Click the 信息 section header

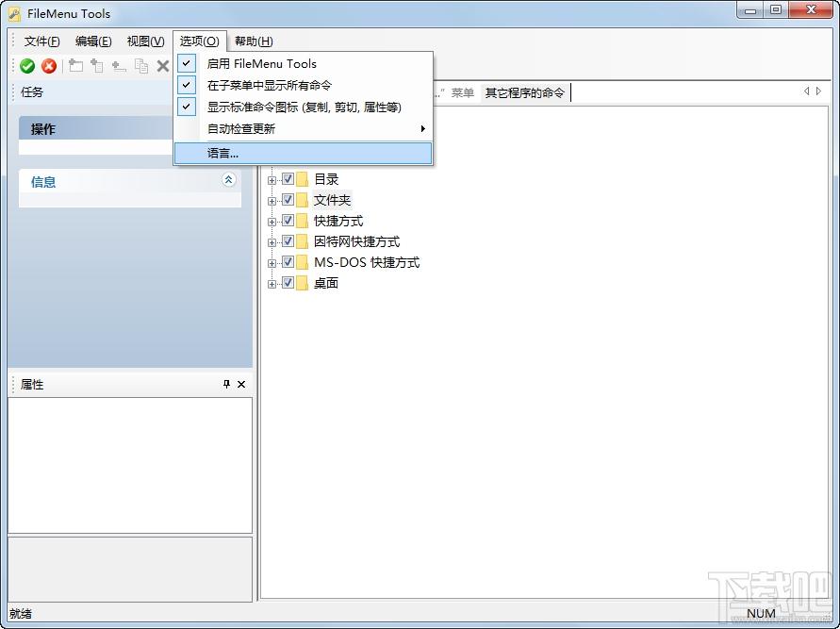tap(130, 181)
